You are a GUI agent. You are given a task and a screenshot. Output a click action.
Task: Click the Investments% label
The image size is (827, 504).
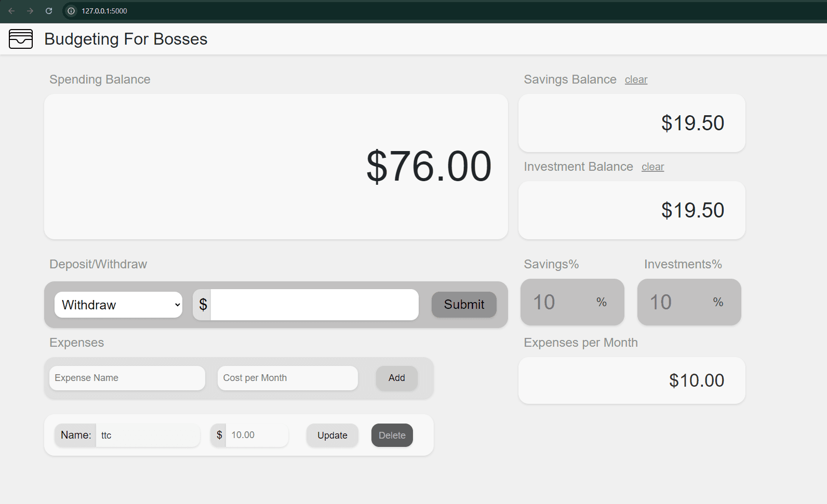(x=683, y=264)
